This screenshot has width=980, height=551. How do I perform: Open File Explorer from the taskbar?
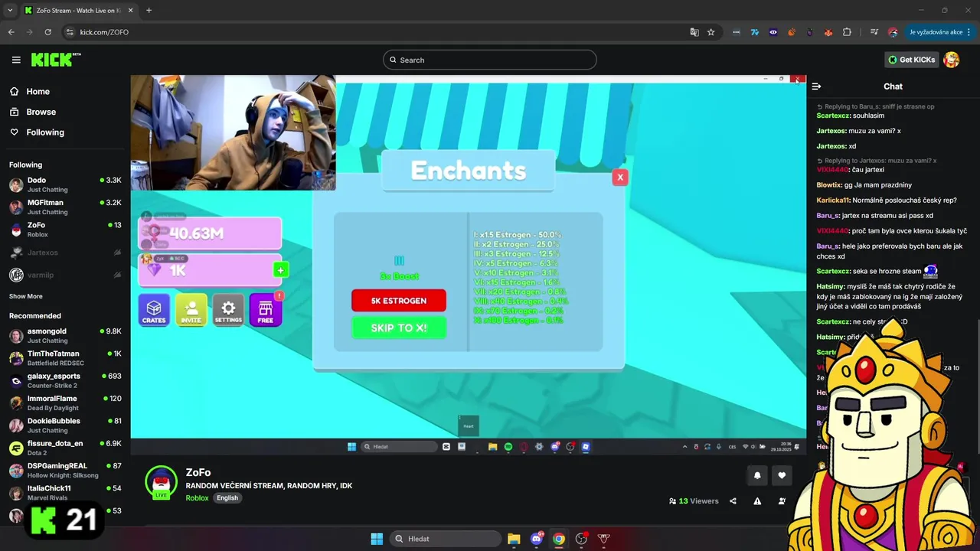514,539
